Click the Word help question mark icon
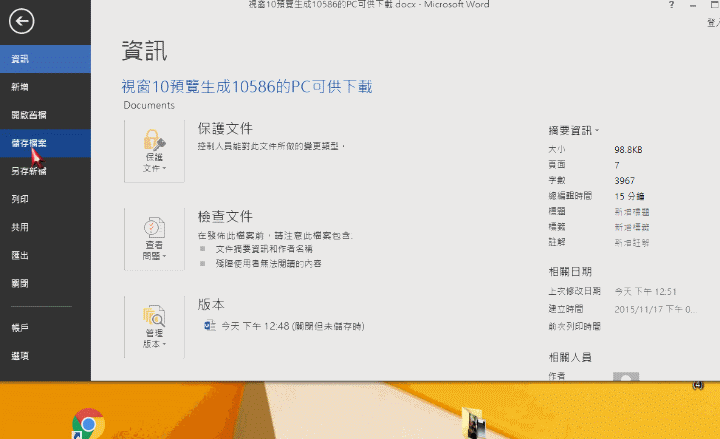The width and height of the screenshot is (720, 439). pos(671,5)
